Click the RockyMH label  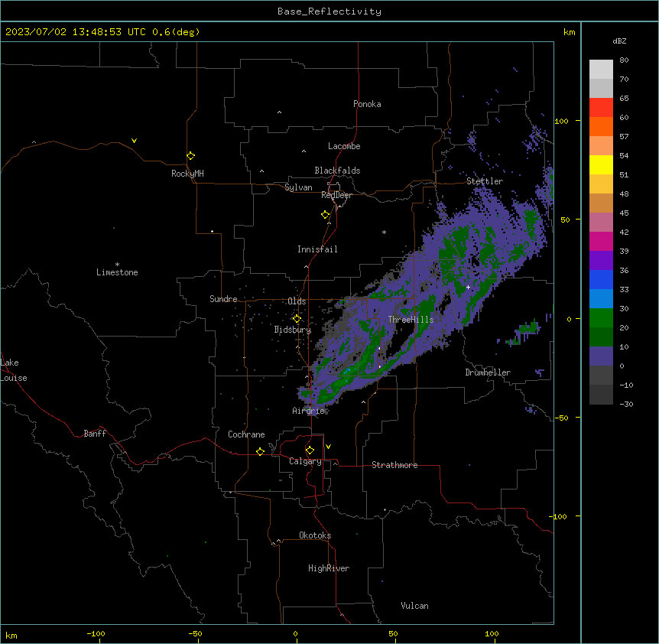click(x=187, y=174)
